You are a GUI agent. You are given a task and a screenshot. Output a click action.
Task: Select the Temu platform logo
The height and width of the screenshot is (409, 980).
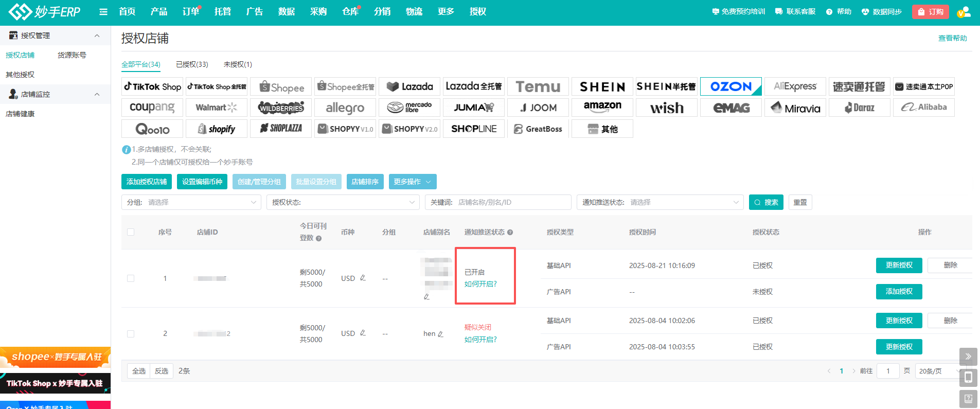coord(538,86)
